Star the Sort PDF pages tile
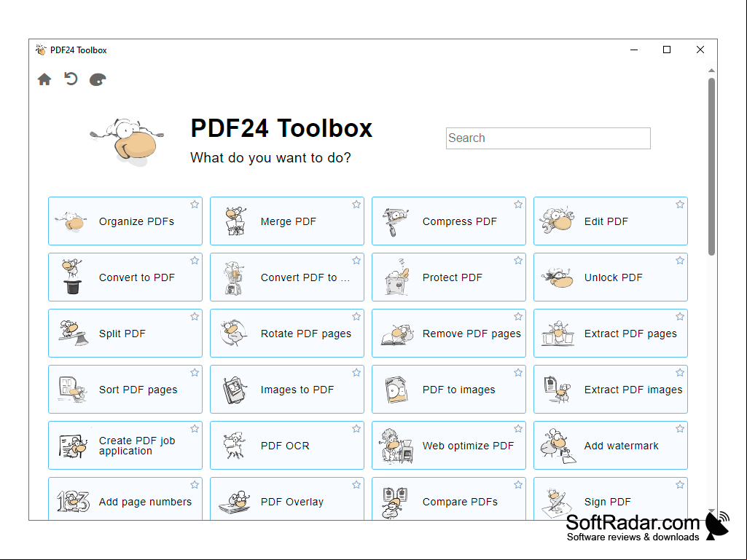The width and height of the screenshot is (747, 560). (x=195, y=373)
